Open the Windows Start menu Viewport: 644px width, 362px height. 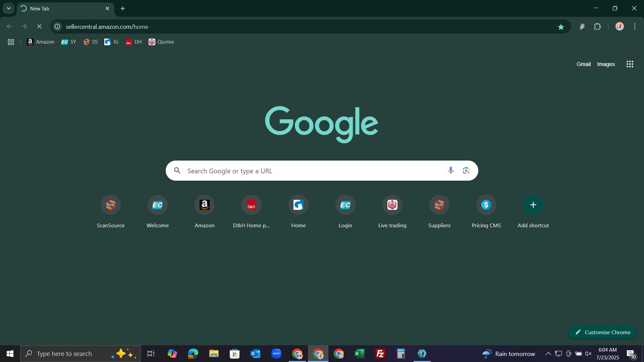[10, 354]
